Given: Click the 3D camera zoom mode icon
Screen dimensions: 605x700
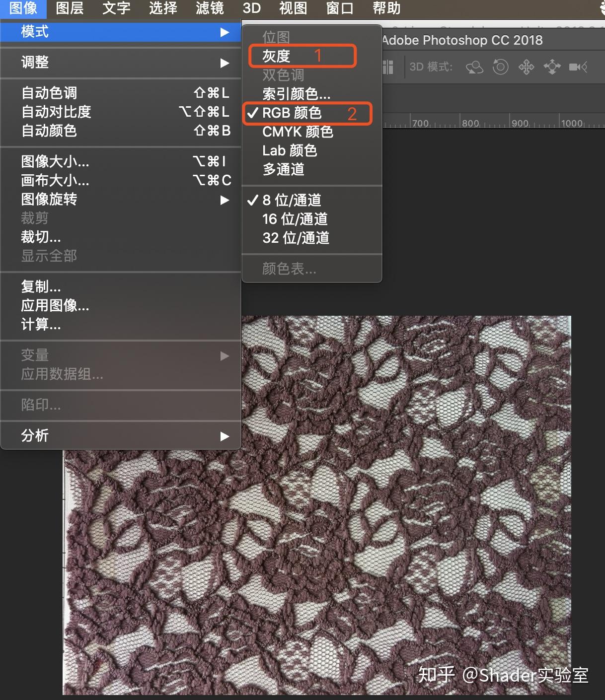Looking at the screenshot, I should [x=578, y=67].
